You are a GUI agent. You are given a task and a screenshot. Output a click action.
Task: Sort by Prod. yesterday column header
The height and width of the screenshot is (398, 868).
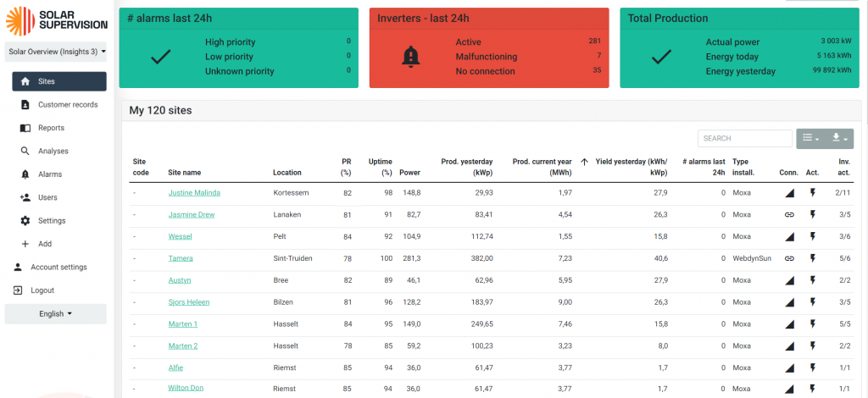[467, 167]
